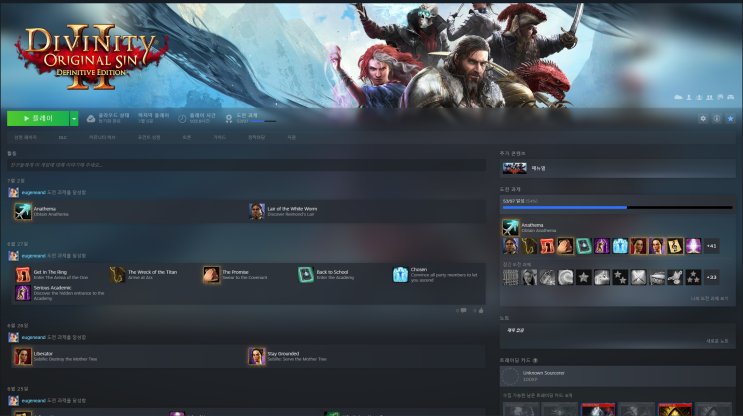
Task: Click the achievements progress bar in side panel
Action: [x=617, y=208]
